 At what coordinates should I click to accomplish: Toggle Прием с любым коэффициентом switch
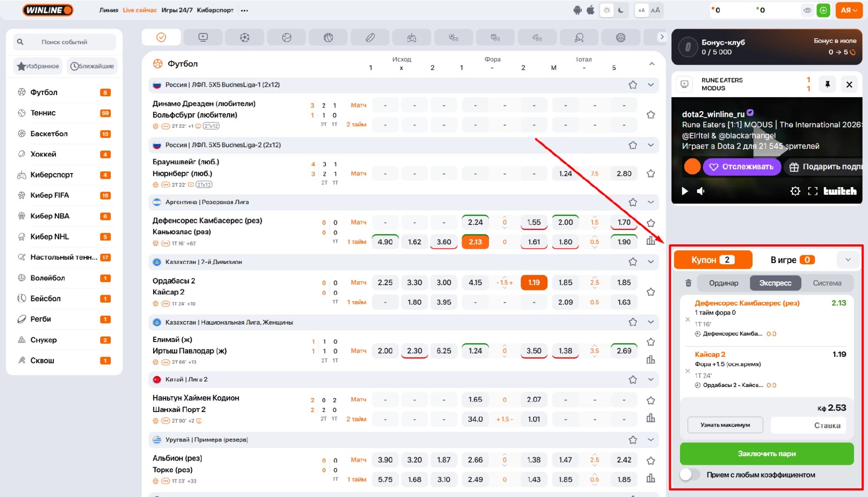pos(690,474)
